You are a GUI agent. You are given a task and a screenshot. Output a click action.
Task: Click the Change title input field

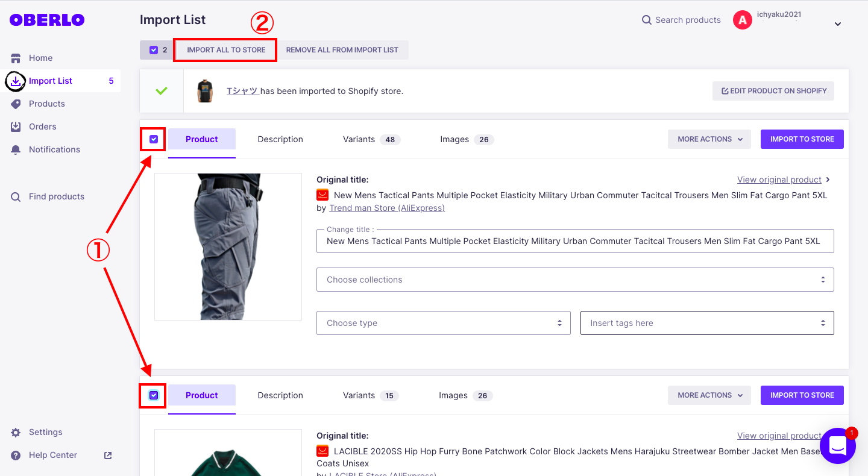point(575,241)
